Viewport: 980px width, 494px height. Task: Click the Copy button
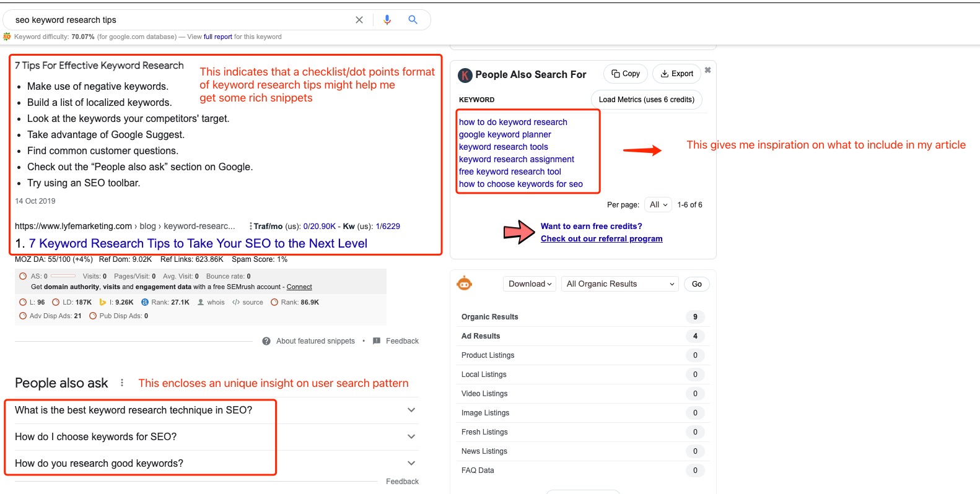[626, 74]
